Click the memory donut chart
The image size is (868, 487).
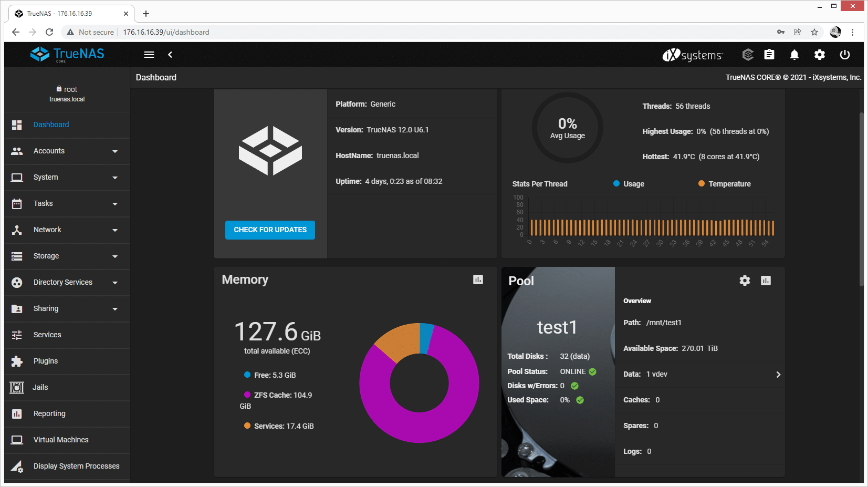click(x=419, y=383)
